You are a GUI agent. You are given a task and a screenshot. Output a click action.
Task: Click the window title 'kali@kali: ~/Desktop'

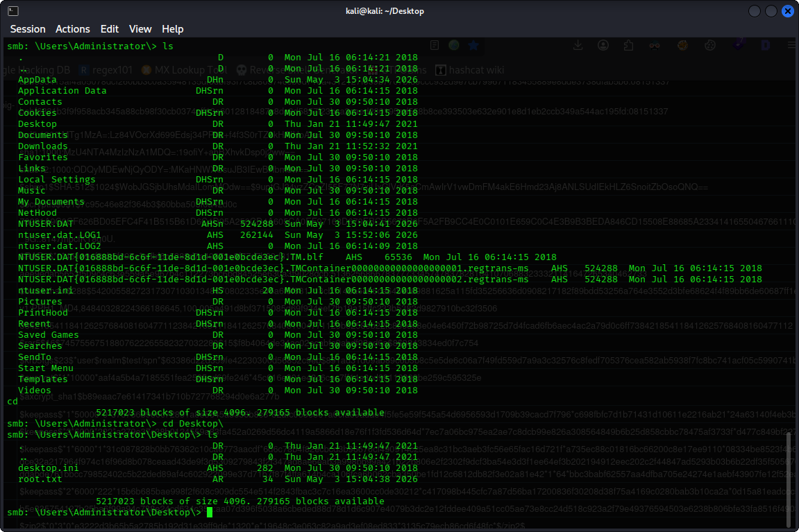coord(385,10)
